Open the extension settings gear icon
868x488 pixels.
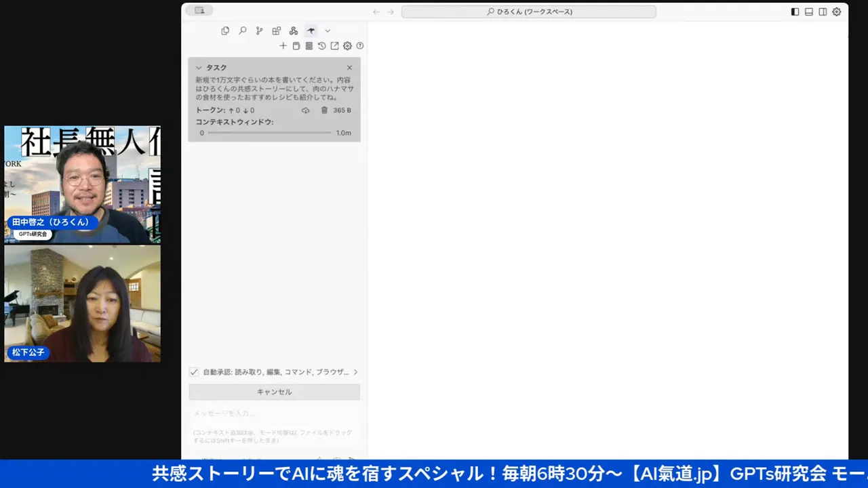tap(347, 46)
